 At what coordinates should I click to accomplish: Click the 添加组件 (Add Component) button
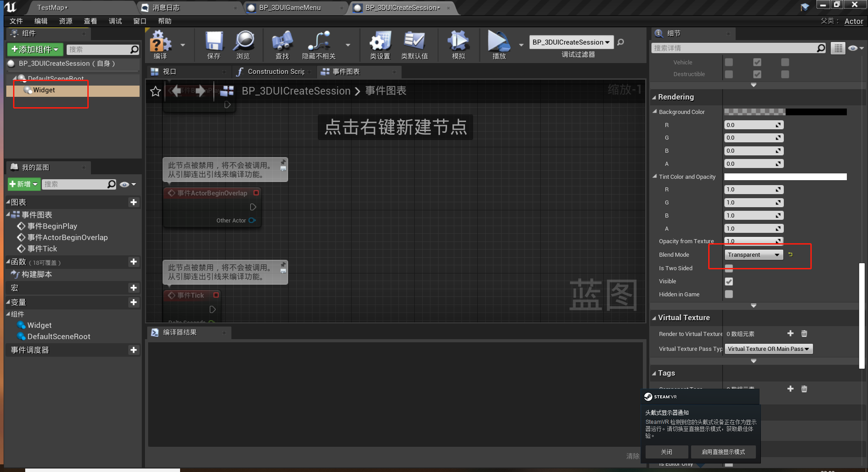click(x=34, y=49)
